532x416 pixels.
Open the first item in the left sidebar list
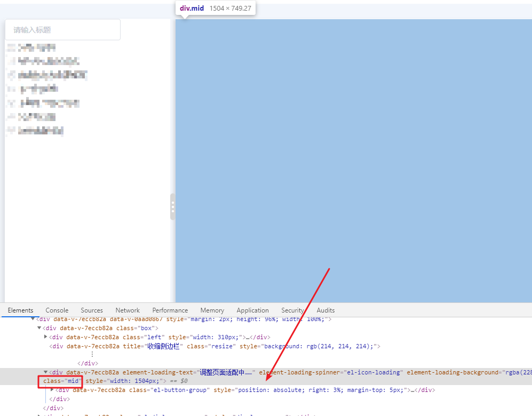31,47
